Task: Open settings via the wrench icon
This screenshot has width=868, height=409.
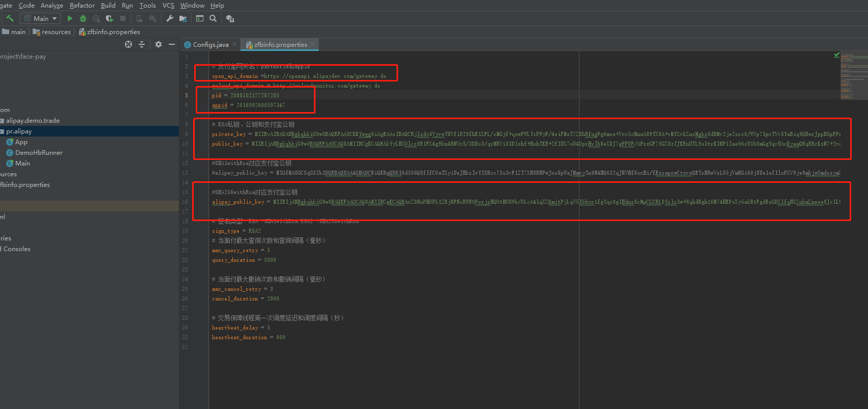Action: click(170, 18)
